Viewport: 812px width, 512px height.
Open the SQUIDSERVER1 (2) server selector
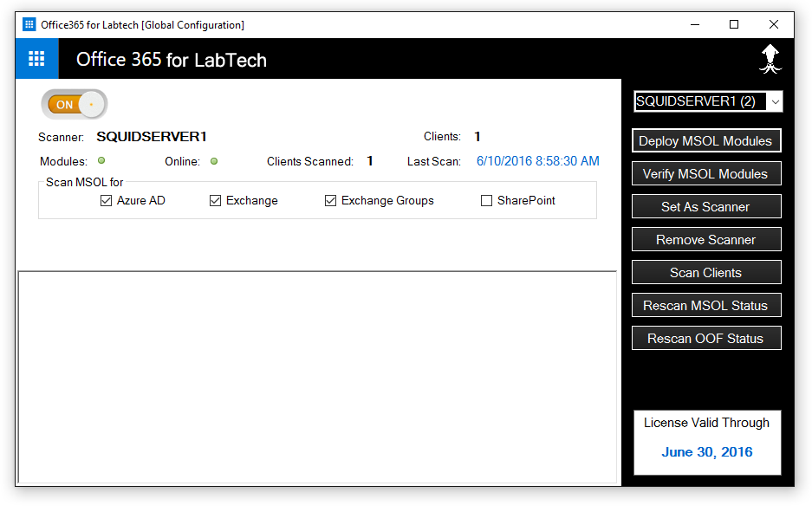pyautogui.click(x=702, y=101)
